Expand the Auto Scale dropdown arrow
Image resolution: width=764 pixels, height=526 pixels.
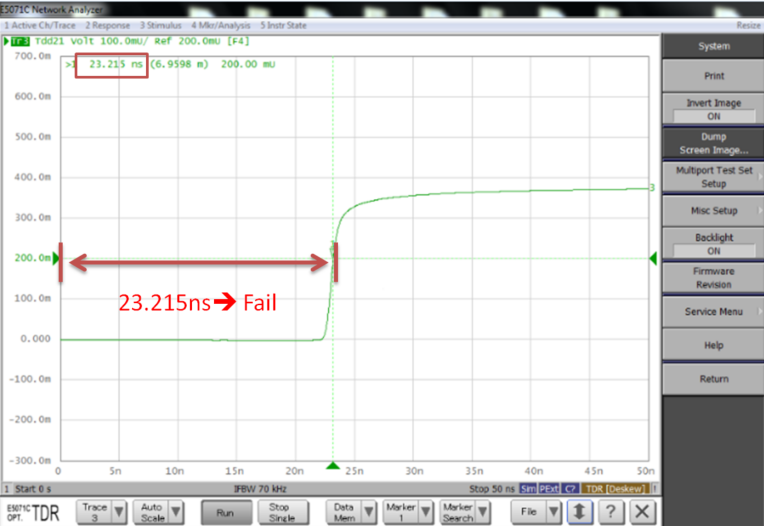pos(176,512)
